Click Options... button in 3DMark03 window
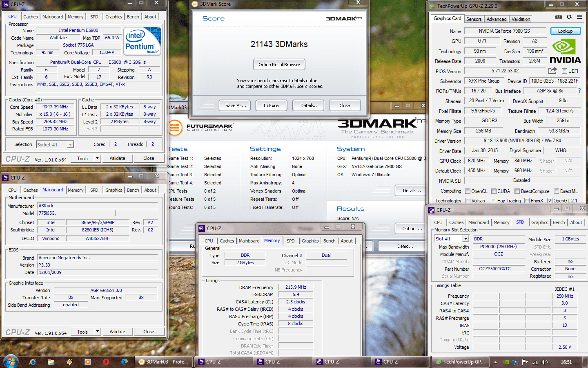The image size is (588, 368). pos(410,229)
